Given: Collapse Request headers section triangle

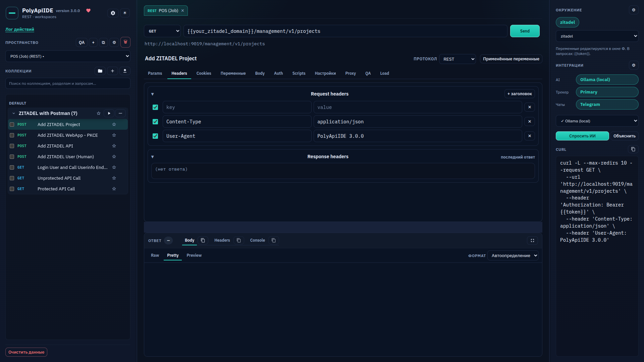Looking at the screenshot, I should pyautogui.click(x=153, y=94).
